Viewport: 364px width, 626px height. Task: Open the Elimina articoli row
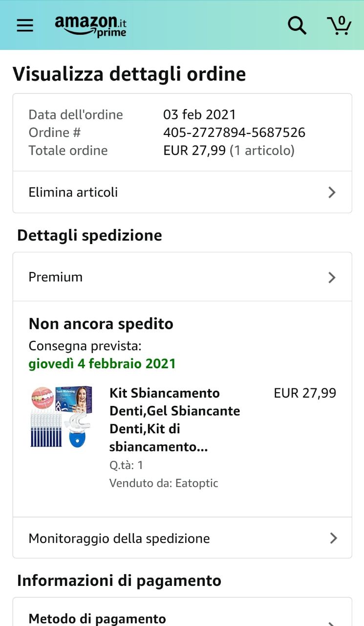point(182,192)
